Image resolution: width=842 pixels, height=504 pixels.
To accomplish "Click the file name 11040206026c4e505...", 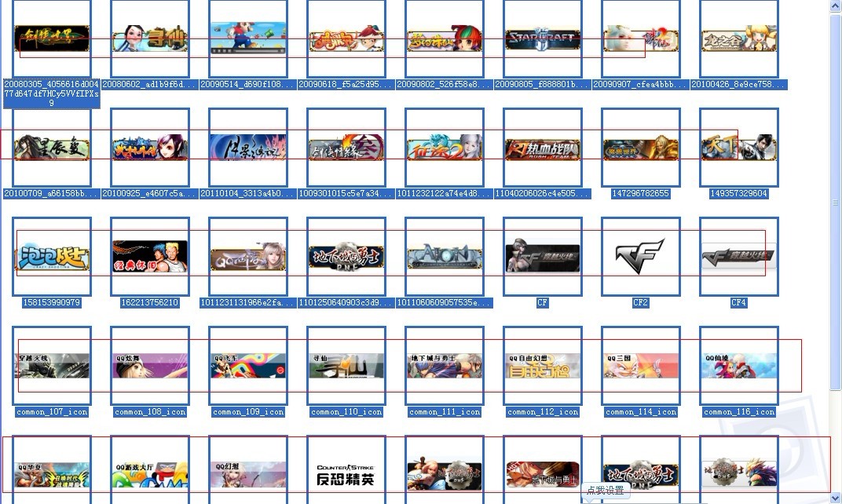I will click(543, 193).
